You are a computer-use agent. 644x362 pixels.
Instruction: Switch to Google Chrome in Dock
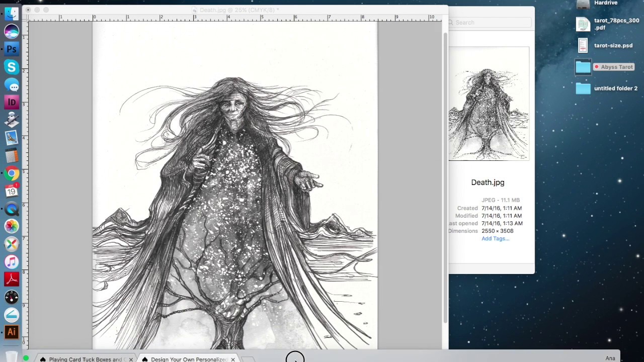(x=12, y=173)
